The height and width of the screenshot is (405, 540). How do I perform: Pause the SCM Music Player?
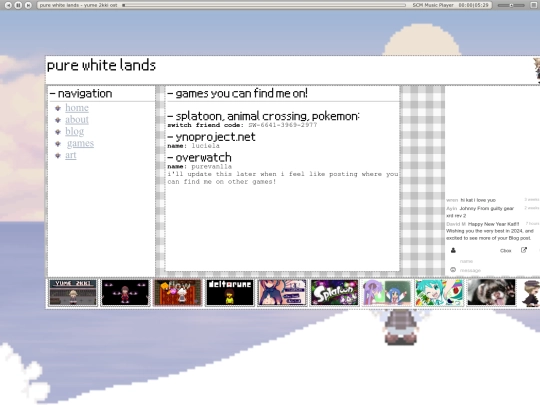tap(18, 5)
